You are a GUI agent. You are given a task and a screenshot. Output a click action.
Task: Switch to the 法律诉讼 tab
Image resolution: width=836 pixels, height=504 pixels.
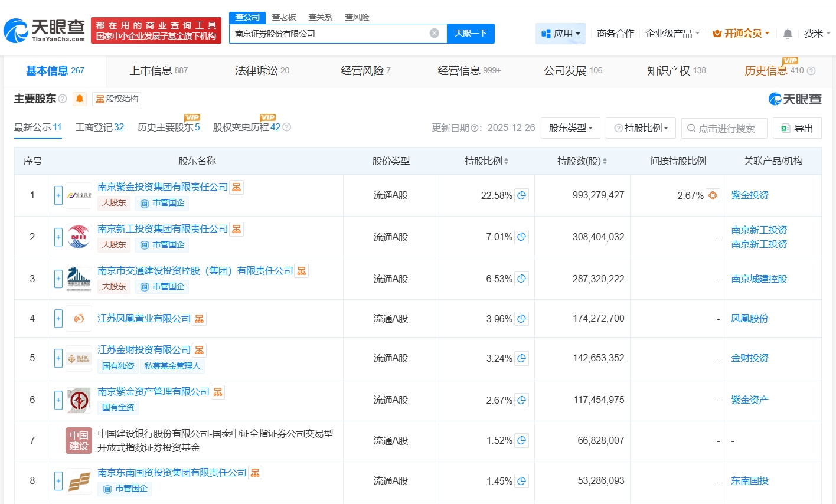click(262, 71)
